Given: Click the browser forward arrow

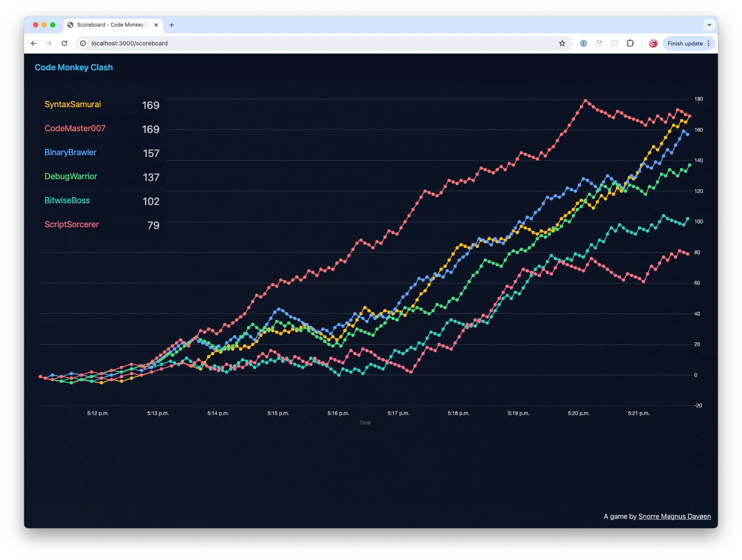Looking at the screenshot, I should (x=49, y=43).
